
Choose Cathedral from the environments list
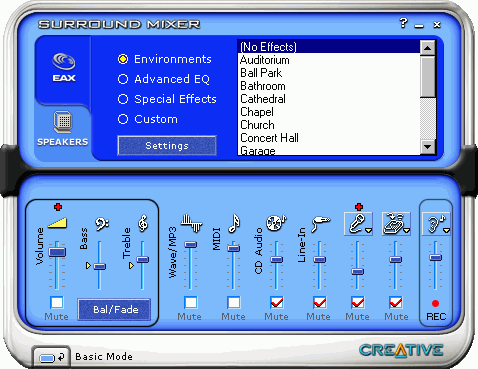click(263, 99)
